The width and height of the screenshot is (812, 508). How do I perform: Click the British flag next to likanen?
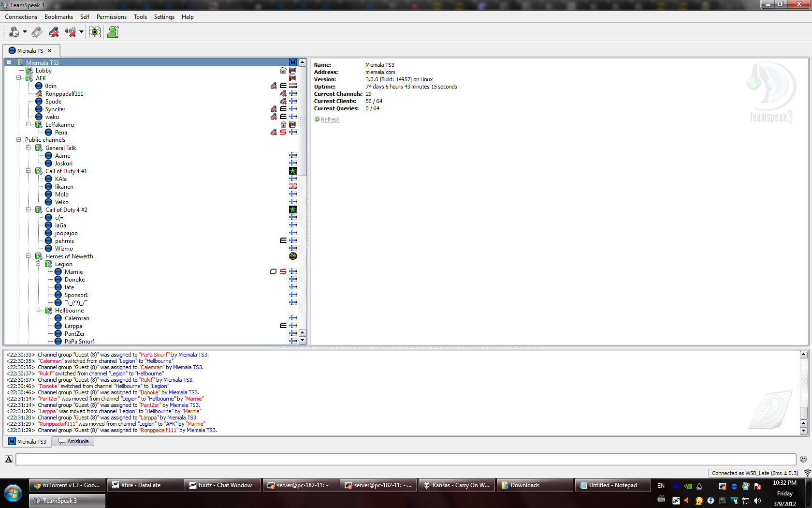pos(293,186)
